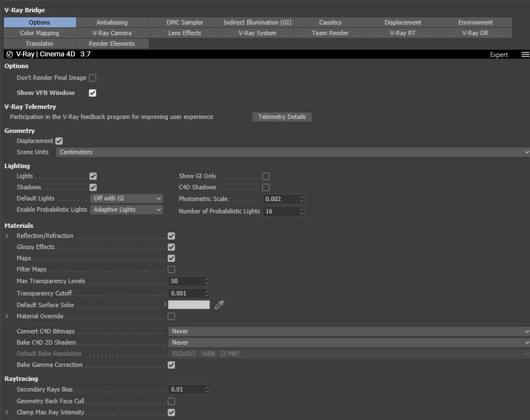Screen dimensions: 530x420
Task: Enable Show GI Only
Action: click(266, 176)
